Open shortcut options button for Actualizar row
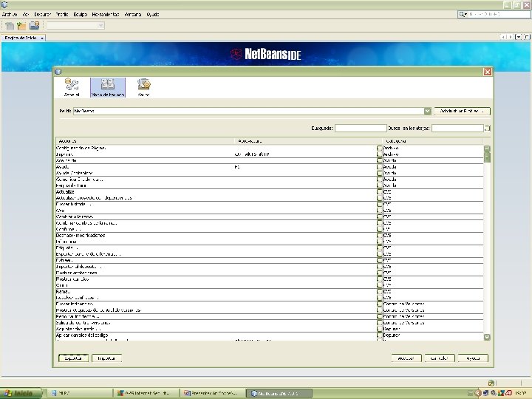 [379, 191]
